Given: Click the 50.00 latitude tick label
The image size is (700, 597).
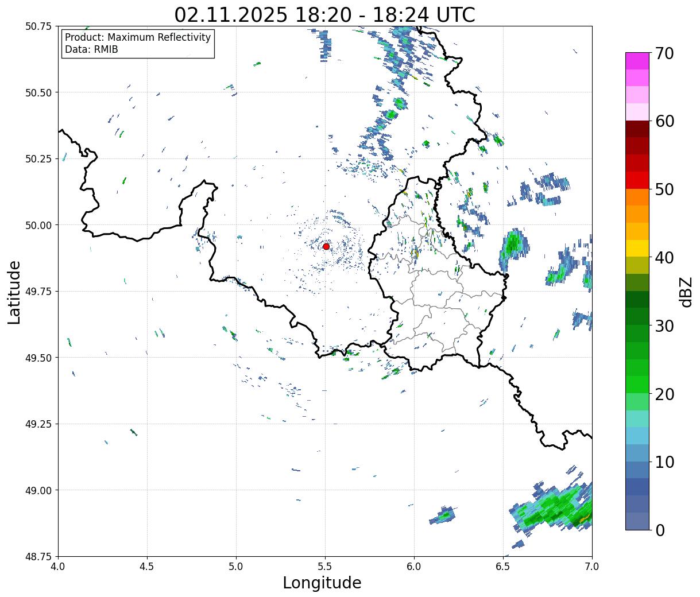Looking at the screenshot, I should 38,225.
